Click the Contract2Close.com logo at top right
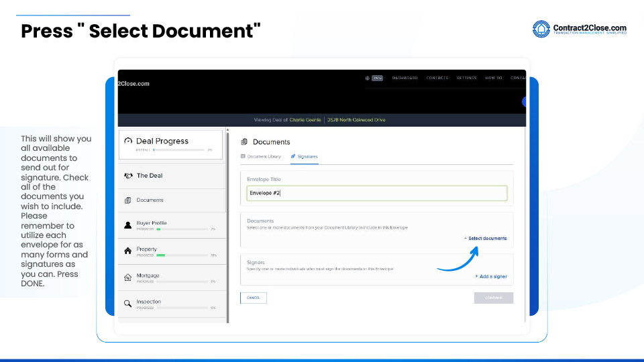Screen dimensions: 644x362 580,29
